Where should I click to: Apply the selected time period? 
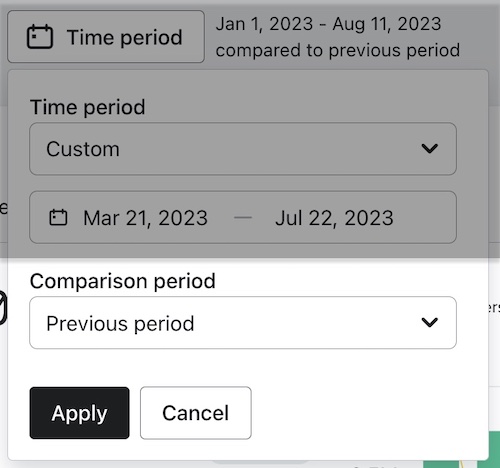79,413
